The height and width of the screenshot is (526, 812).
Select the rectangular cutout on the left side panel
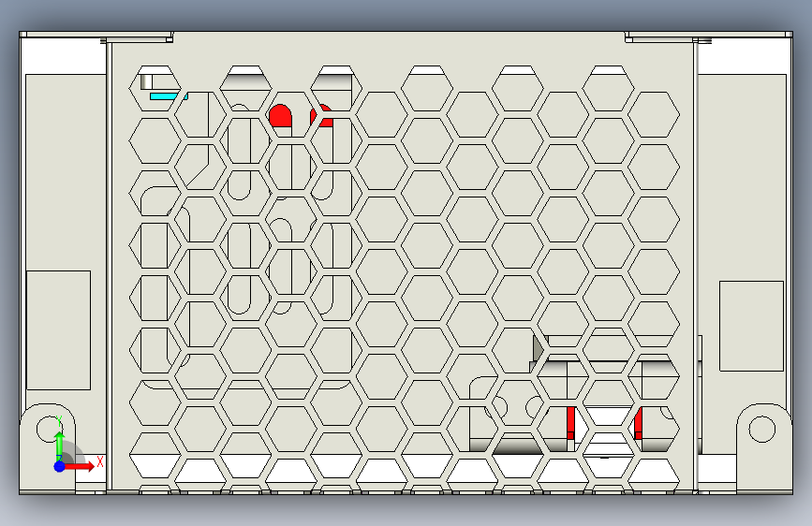point(58,330)
